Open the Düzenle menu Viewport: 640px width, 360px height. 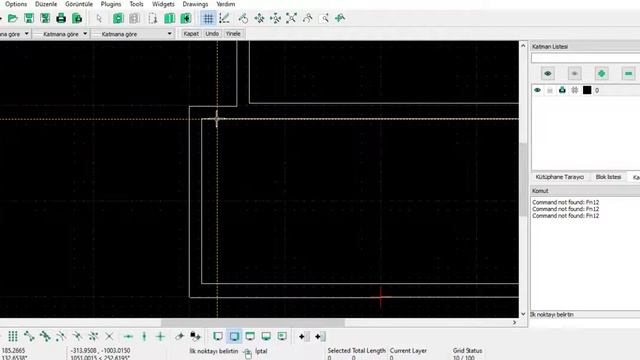point(46,4)
